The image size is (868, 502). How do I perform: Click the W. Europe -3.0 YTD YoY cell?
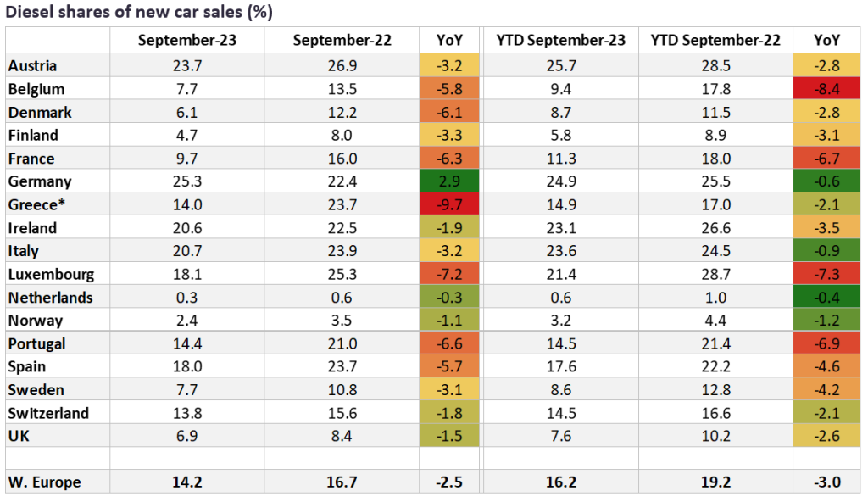pyautogui.click(x=826, y=482)
